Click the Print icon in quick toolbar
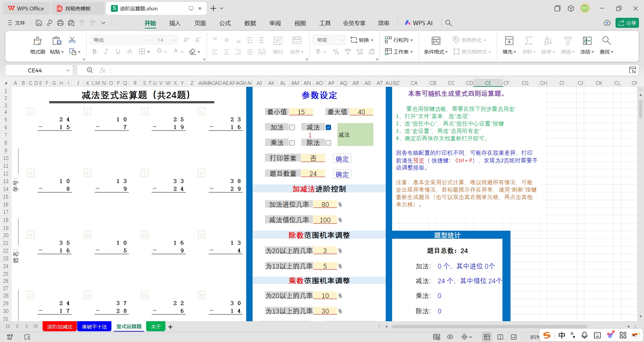644x342 pixels. pos(60,23)
